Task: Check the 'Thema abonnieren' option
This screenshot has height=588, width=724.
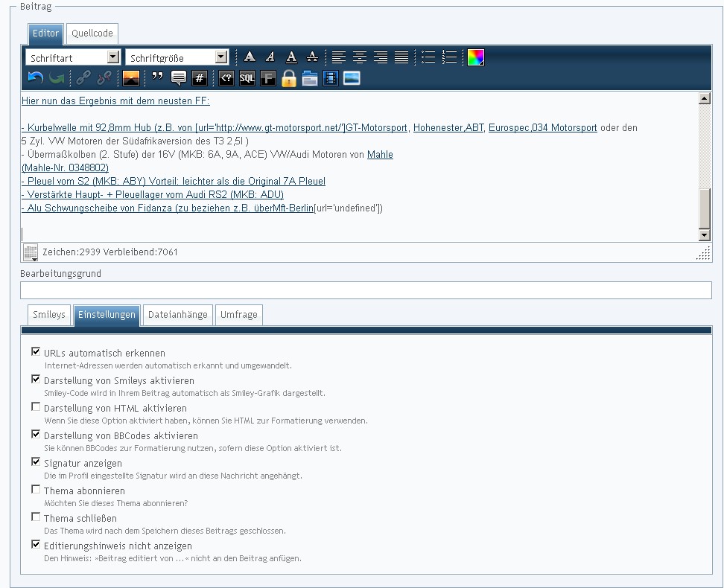Action: coord(36,490)
